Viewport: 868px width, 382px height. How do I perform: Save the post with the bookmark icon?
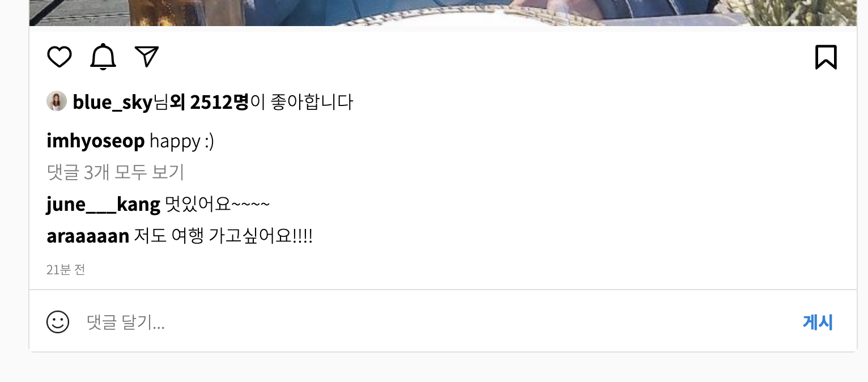pyautogui.click(x=826, y=57)
